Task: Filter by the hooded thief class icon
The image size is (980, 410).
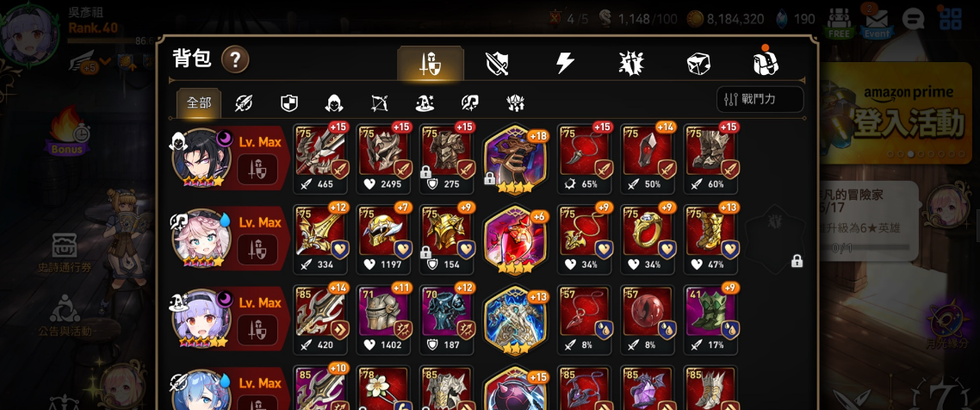Action: point(334,103)
